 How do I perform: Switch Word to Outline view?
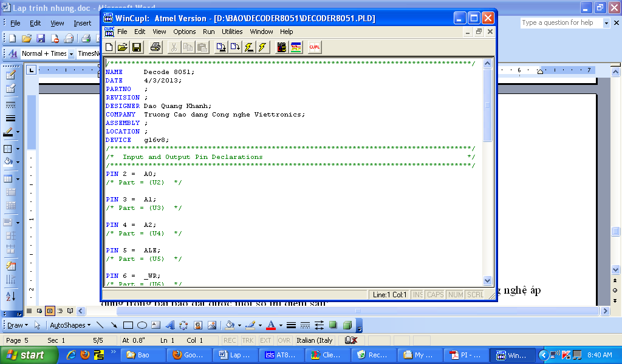pyautogui.click(x=60, y=311)
